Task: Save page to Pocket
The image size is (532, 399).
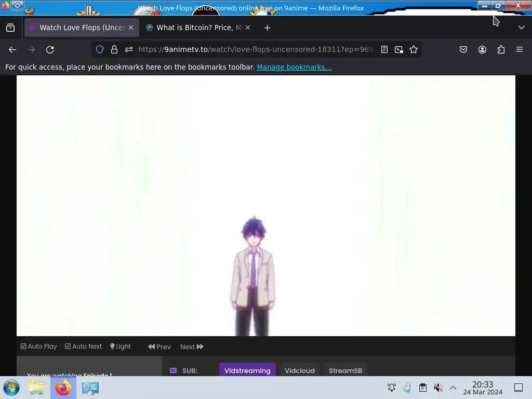Action: 463,49
